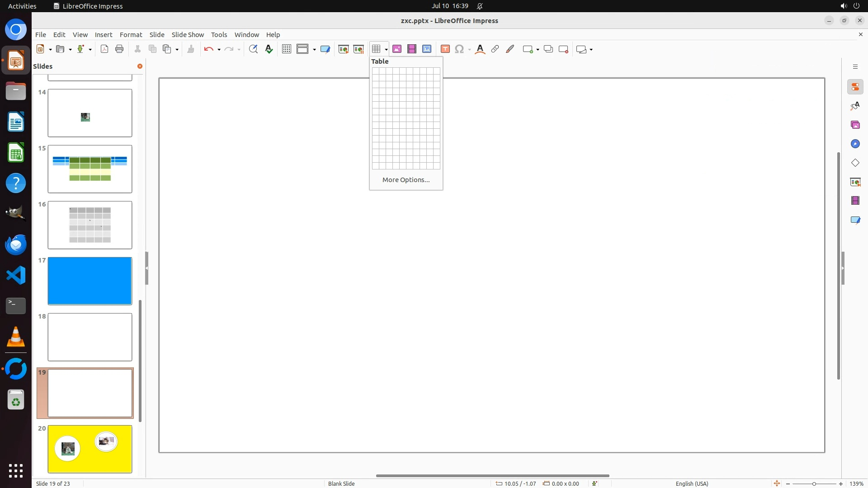Viewport: 868px width, 488px height.
Task: Click the zoom slider in status bar
Action: click(814, 484)
